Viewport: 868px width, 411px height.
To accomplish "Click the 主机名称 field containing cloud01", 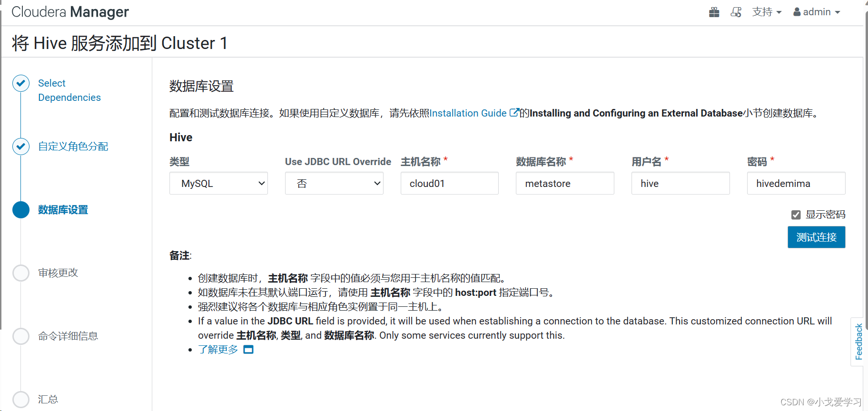I will 450,183.
